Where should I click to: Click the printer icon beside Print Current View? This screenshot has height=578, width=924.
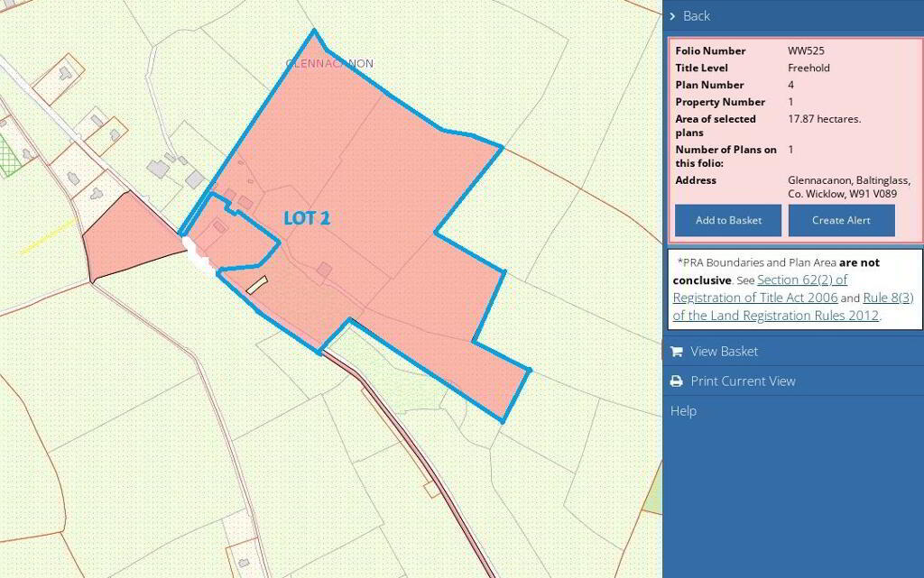tap(677, 381)
